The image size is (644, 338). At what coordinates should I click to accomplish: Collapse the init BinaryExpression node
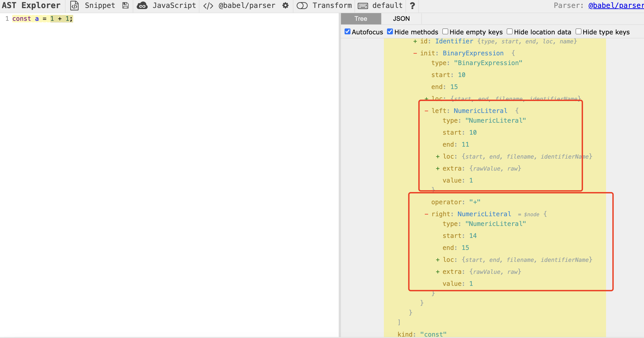click(415, 53)
